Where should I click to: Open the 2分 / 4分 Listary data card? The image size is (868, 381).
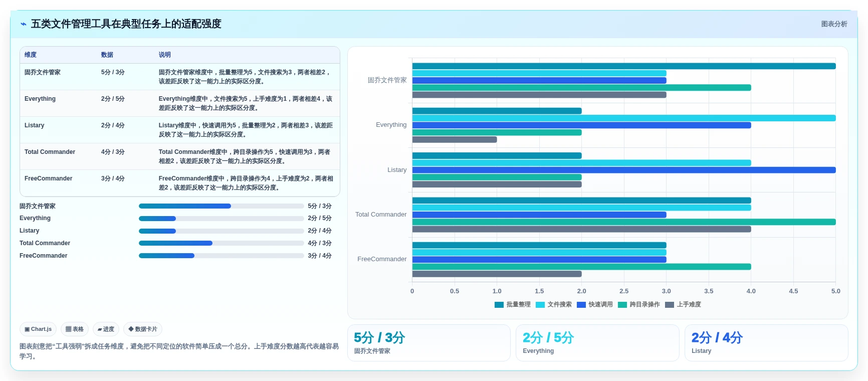(x=766, y=343)
